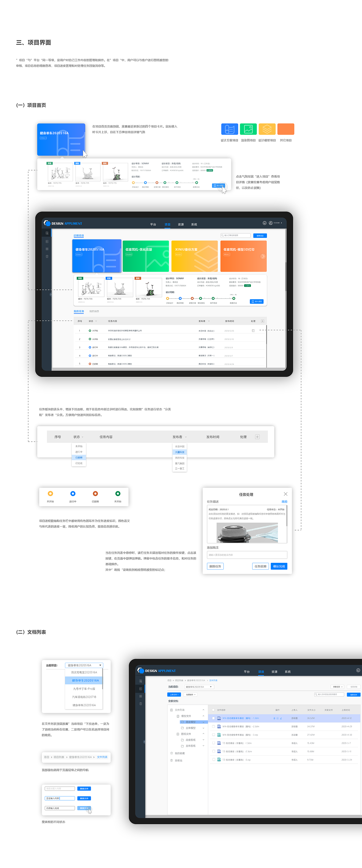Expand the 主体模型 folder chevron
The image size is (362, 868).
tap(203, 728)
